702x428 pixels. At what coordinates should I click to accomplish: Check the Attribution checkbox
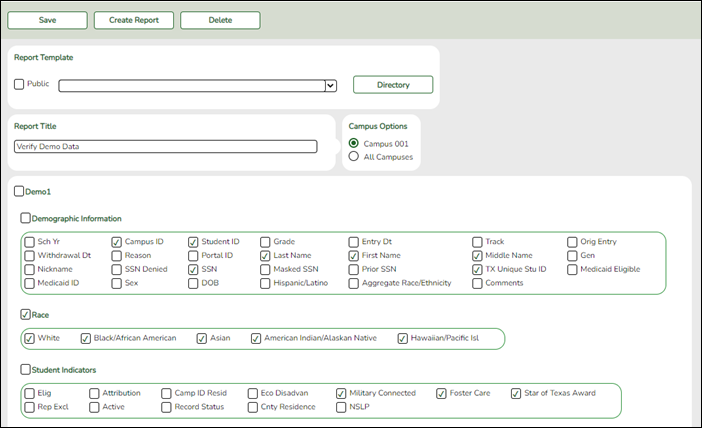pyautogui.click(x=94, y=394)
